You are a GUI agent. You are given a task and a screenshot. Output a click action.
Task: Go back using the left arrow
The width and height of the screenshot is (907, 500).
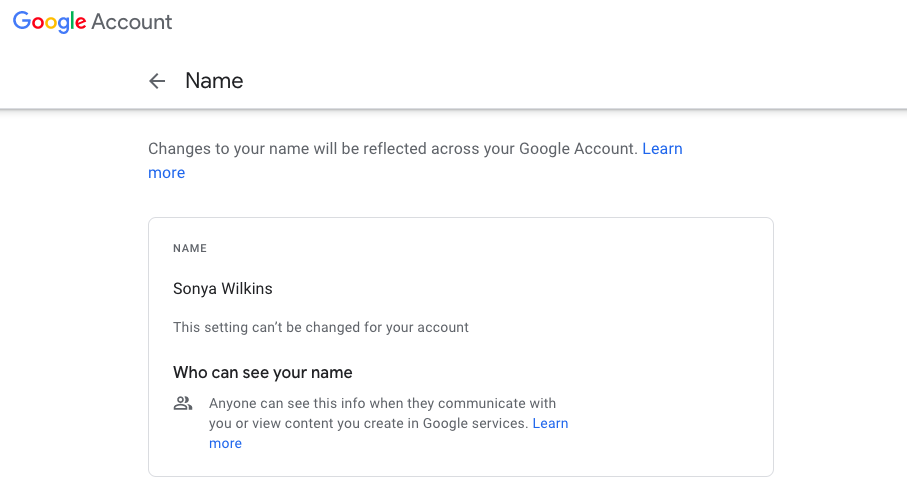coord(157,81)
